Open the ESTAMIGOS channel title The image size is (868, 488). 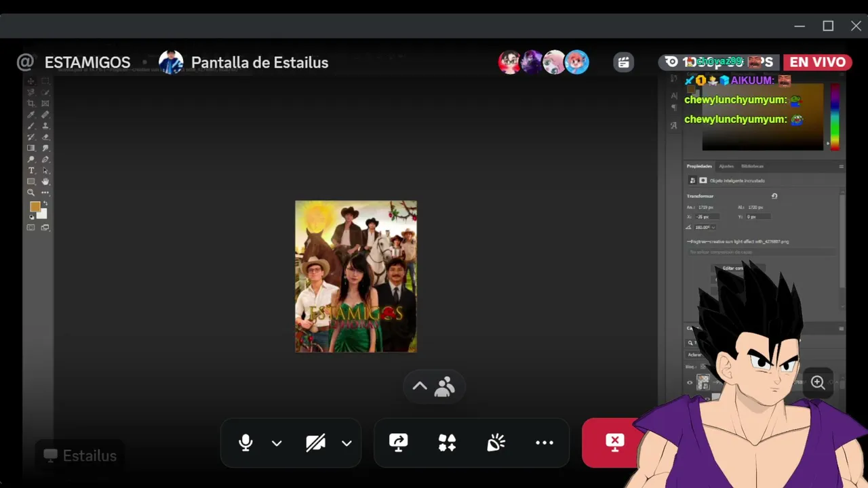click(87, 62)
